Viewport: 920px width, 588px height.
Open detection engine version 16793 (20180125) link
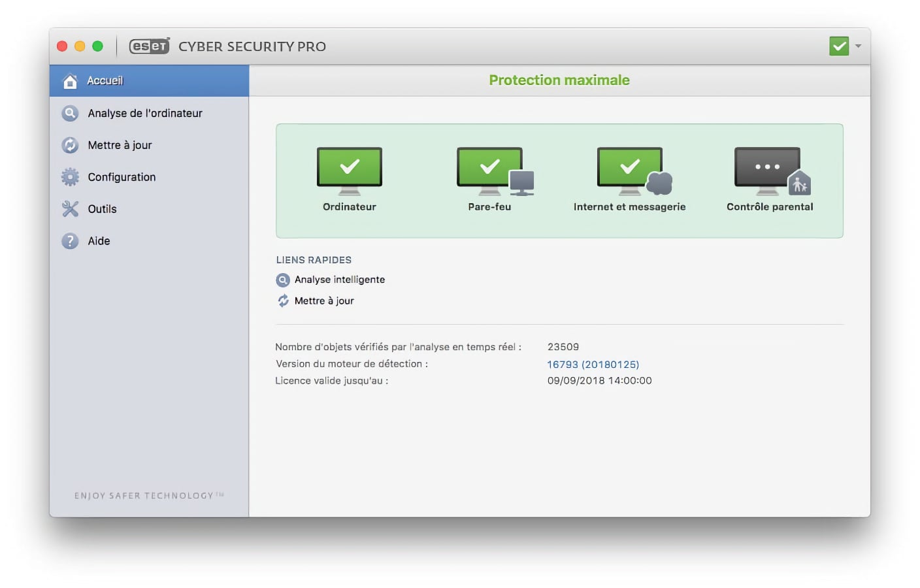click(593, 365)
